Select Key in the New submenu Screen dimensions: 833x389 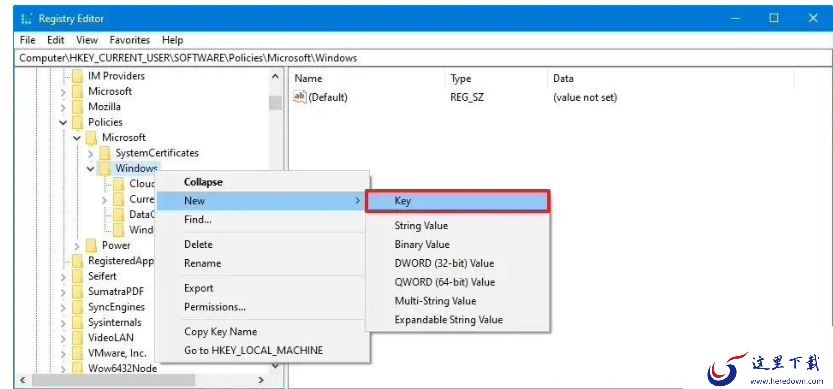click(x=457, y=201)
